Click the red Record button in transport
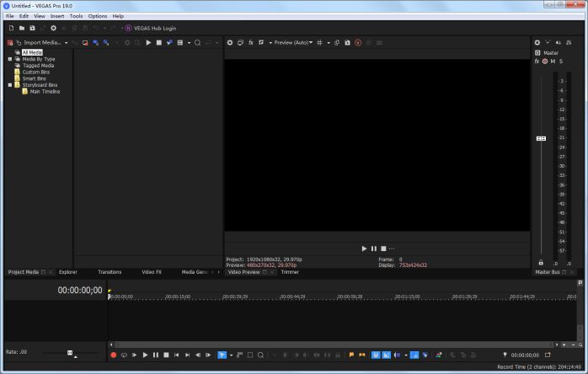Image resolution: width=588 pixels, height=374 pixels. tap(113, 355)
